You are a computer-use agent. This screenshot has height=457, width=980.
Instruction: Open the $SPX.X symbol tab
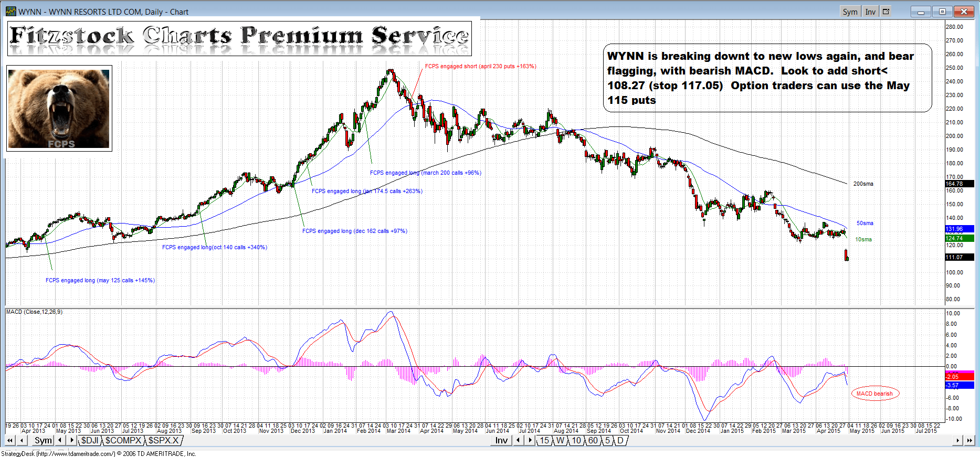pyautogui.click(x=163, y=441)
